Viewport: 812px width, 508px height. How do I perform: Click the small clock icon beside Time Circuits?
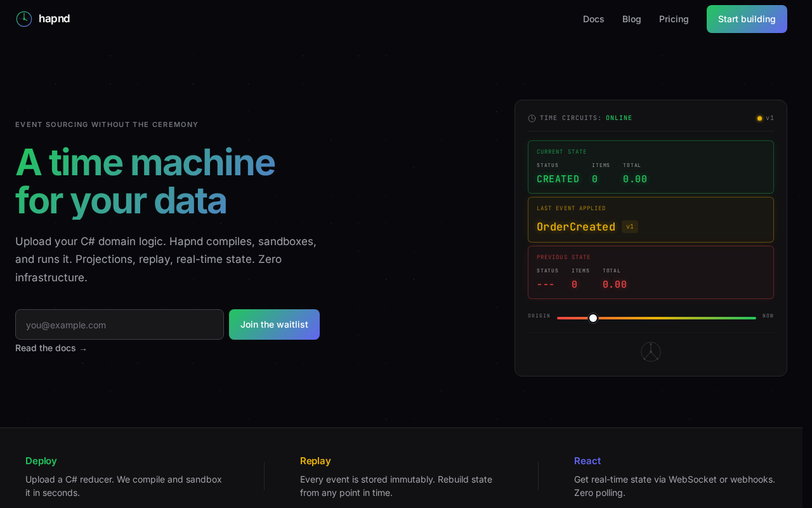click(x=532, y=118)
